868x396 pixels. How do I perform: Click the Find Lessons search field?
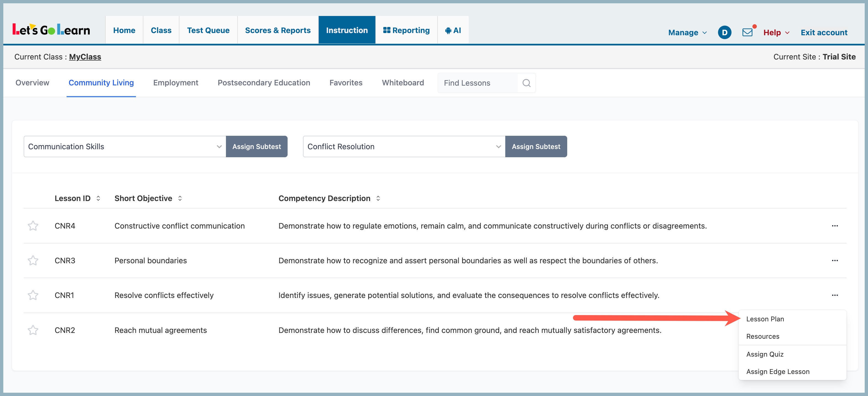coord(477,83)
